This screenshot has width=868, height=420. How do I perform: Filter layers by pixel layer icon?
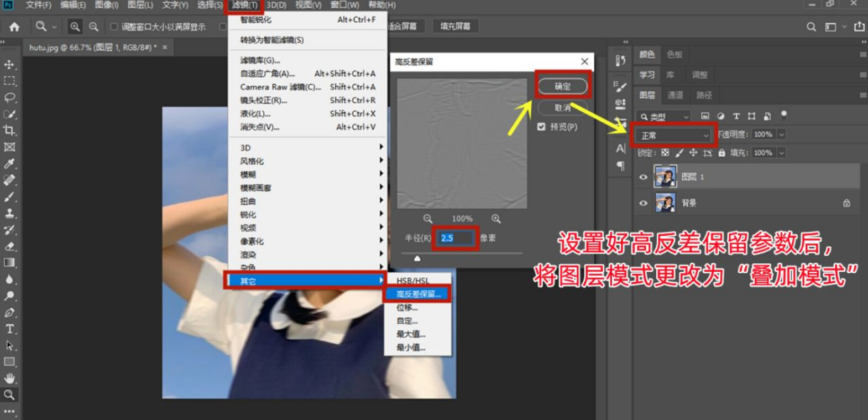pyautogui.click(x=705, y=116)
